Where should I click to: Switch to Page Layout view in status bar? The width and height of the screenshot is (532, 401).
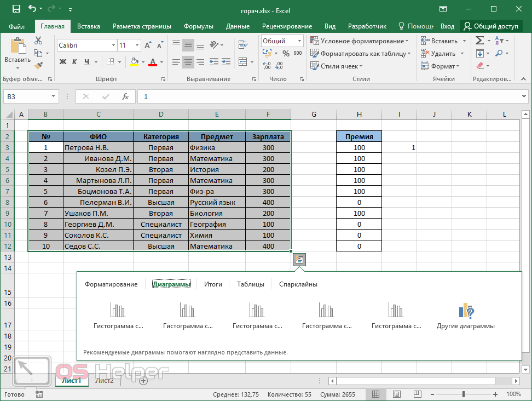[397, 394]
